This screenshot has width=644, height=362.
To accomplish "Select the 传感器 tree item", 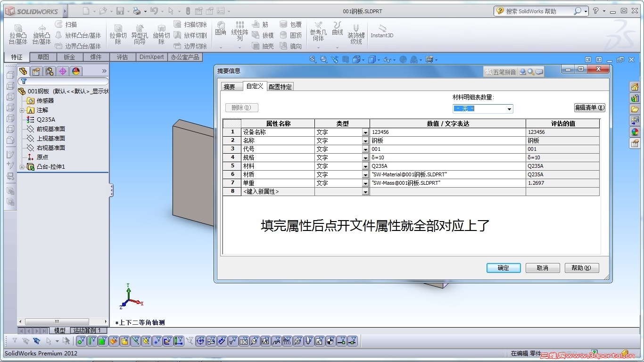I will pos(45,101).
